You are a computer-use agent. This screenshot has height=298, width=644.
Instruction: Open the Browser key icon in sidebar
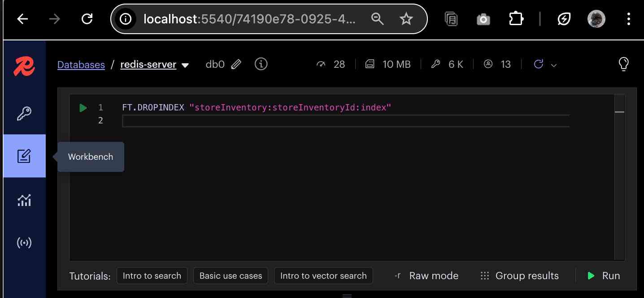pos(24,114)
